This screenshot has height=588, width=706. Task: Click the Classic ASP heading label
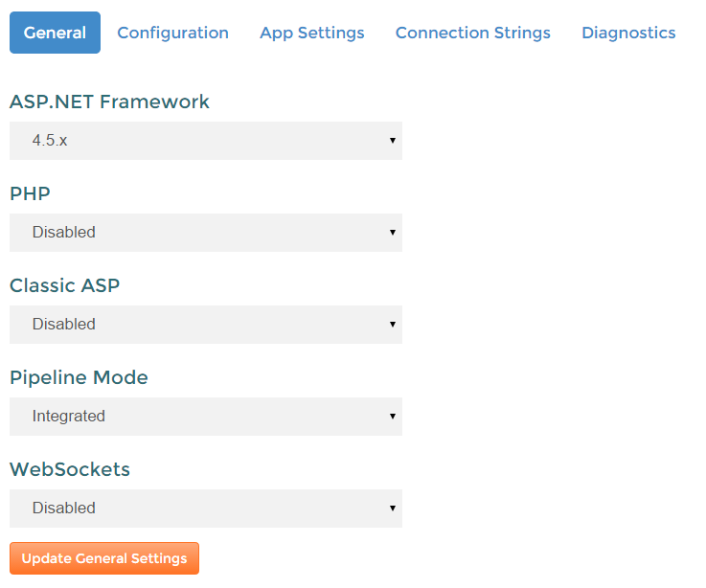65,285
